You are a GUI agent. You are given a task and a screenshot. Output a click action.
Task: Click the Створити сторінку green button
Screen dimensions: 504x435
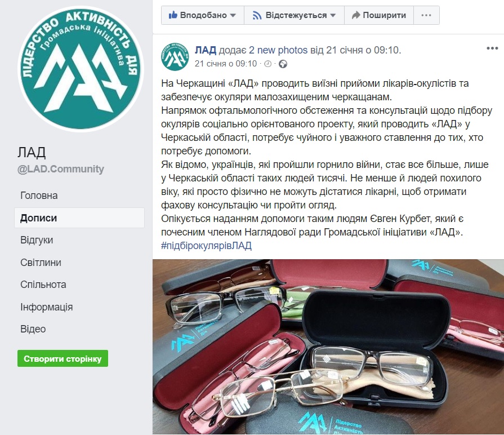[x=63, y=358]
